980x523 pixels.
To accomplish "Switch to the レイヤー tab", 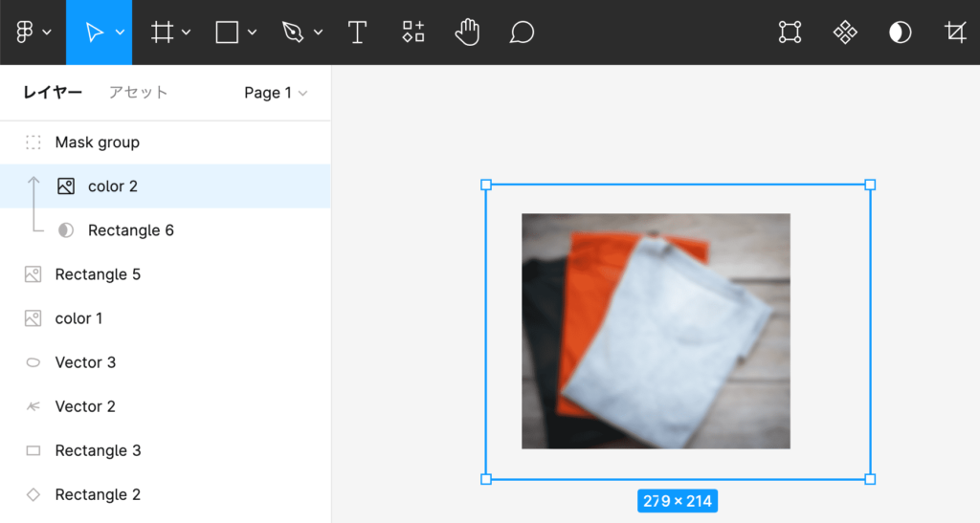I will pos(53,93).
